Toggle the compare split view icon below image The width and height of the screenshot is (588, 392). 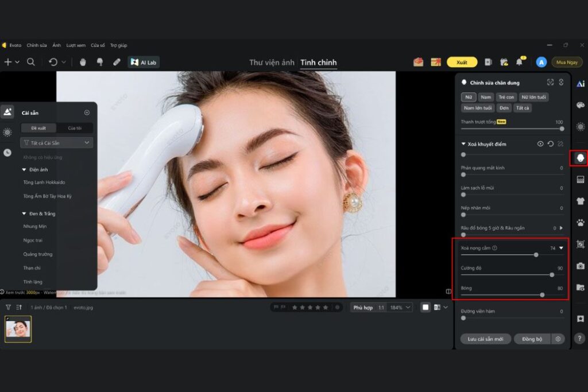(x=448, y=291)
